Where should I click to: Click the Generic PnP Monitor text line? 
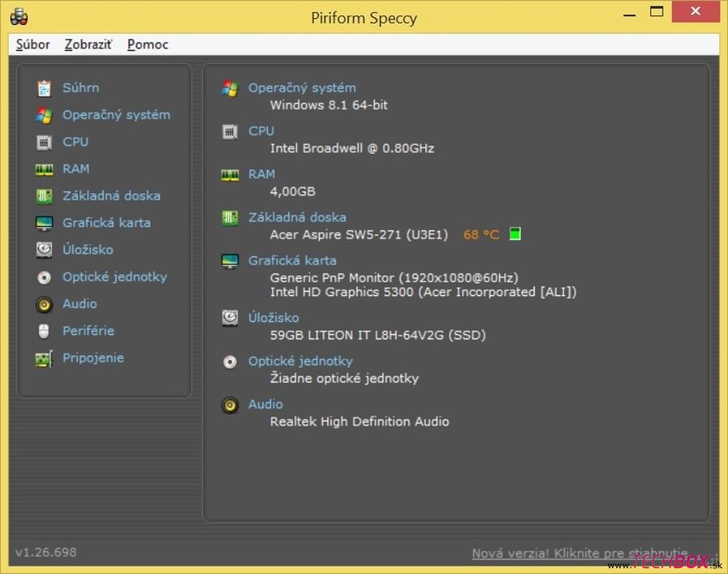(394, 278)
